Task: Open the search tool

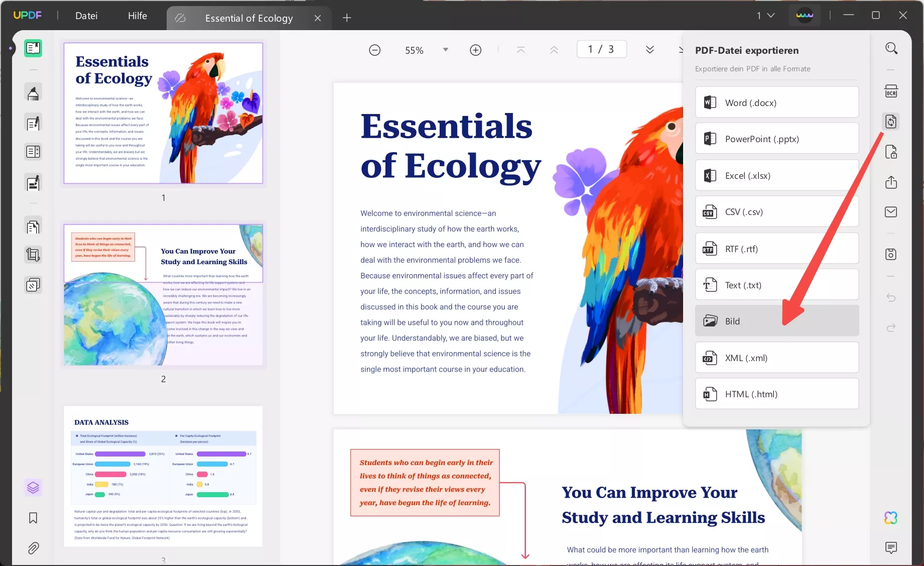Action: [x=892, y=48]
